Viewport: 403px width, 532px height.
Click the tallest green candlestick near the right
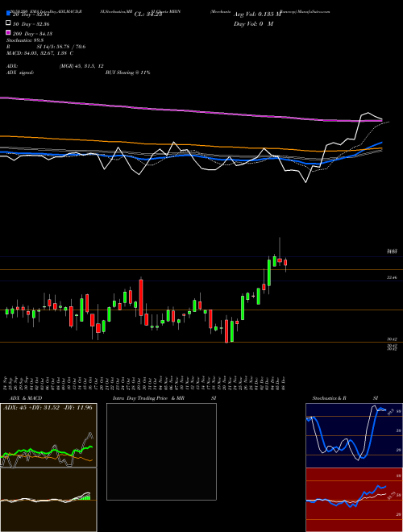pyautogui.click(x=269, y=272)
